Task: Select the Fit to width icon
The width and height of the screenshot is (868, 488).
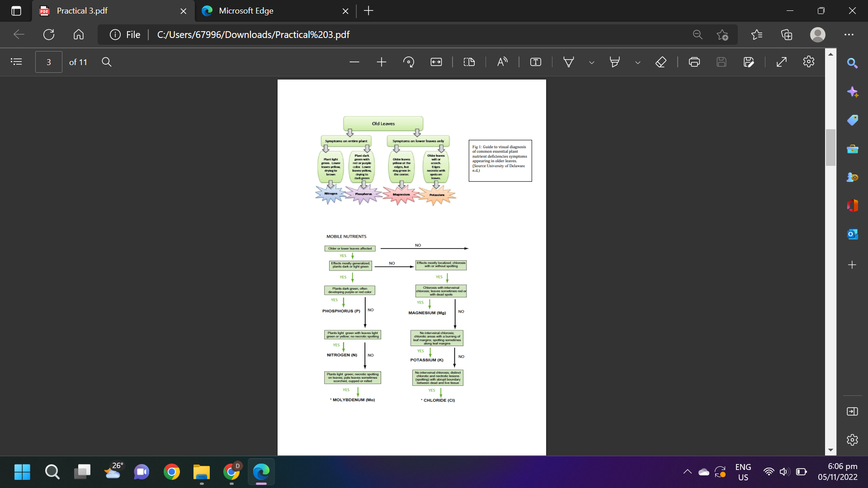Action: (x=436, y=62)
